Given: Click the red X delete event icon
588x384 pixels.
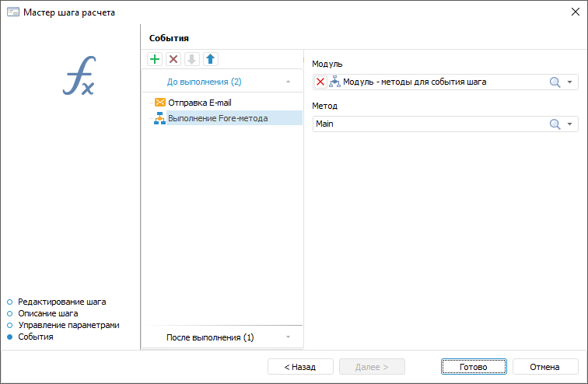Looking at the screenshot, I should coord(173,59).
